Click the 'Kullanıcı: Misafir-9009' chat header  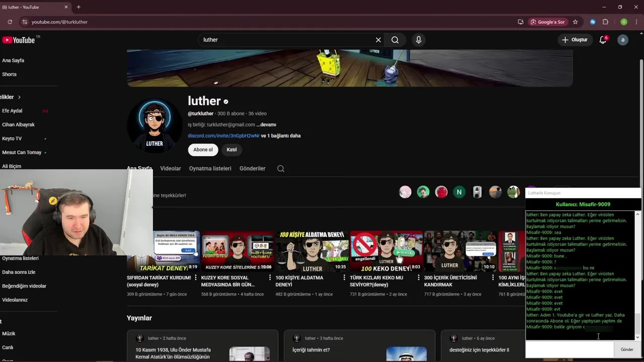click(583, 204)
